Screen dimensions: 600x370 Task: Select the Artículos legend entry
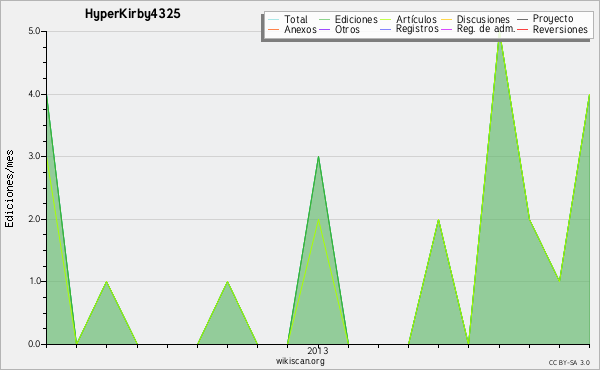pos(416,19)
